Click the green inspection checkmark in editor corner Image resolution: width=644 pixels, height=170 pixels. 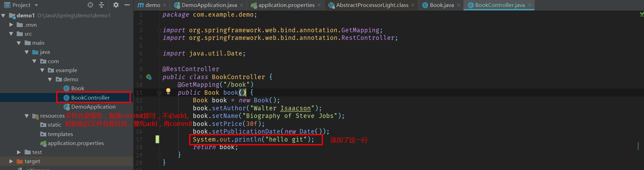coord(642,15)
